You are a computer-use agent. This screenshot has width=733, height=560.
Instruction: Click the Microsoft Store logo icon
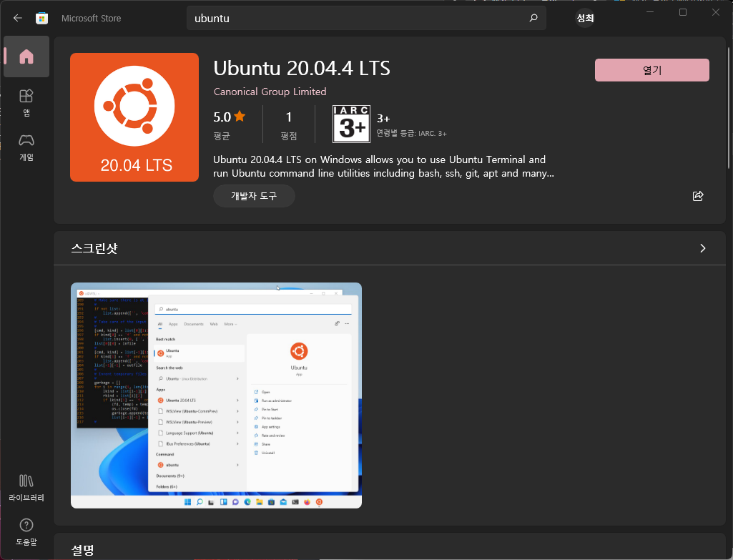[x=42, y=18]
